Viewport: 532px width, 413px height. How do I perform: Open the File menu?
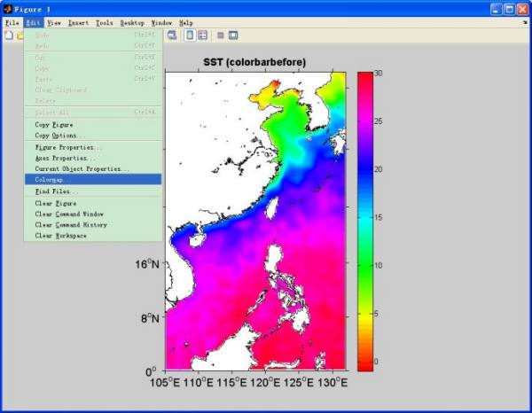12,22
